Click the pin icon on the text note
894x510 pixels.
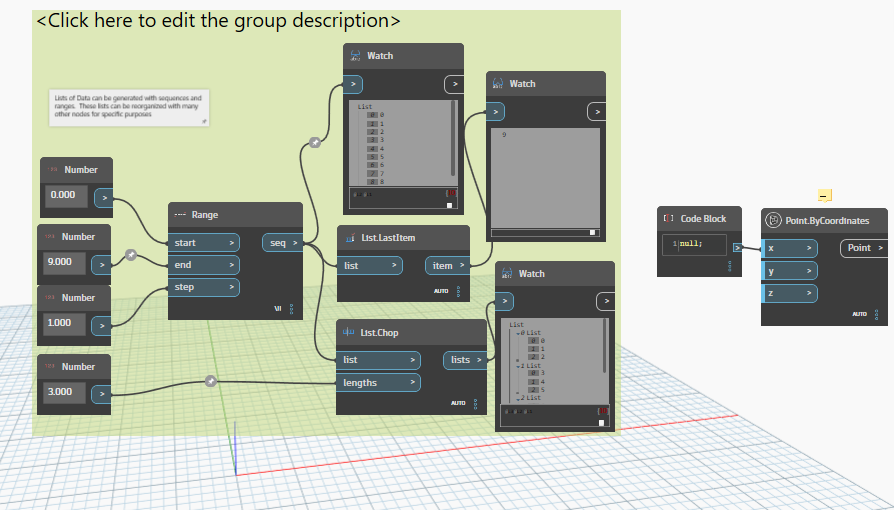(x=204, y=121)
